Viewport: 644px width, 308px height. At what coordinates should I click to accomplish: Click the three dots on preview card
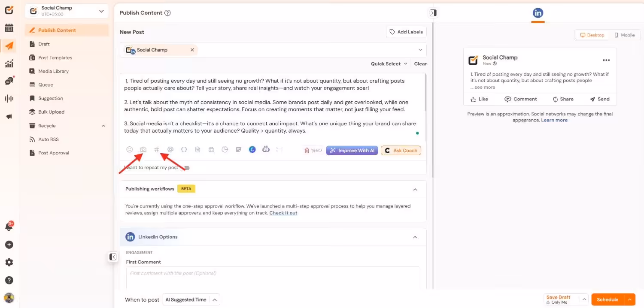(x=606, y=60)
